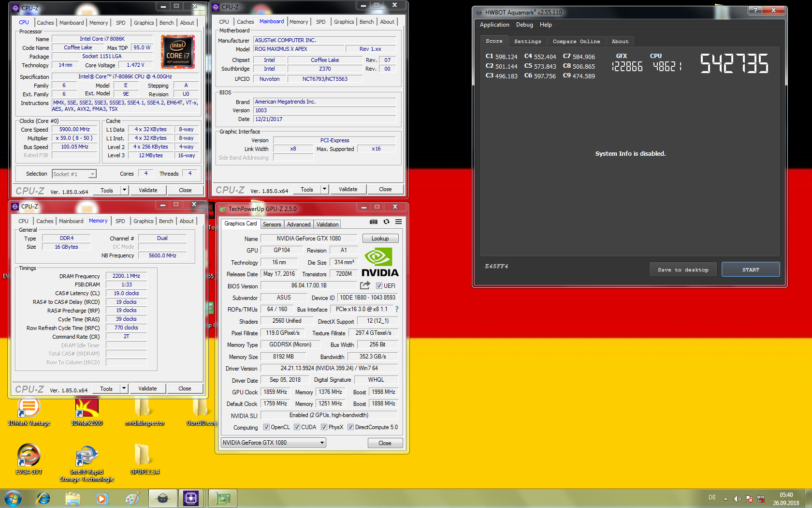Open the GPUPI 2.3.4 desktop folder
Screen dimensions: 812x508
[144, 459]
